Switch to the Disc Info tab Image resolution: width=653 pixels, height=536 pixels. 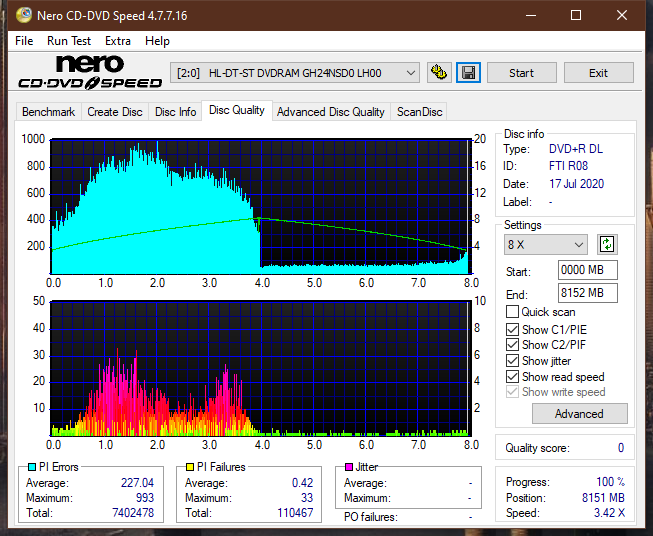coord(175,112)
